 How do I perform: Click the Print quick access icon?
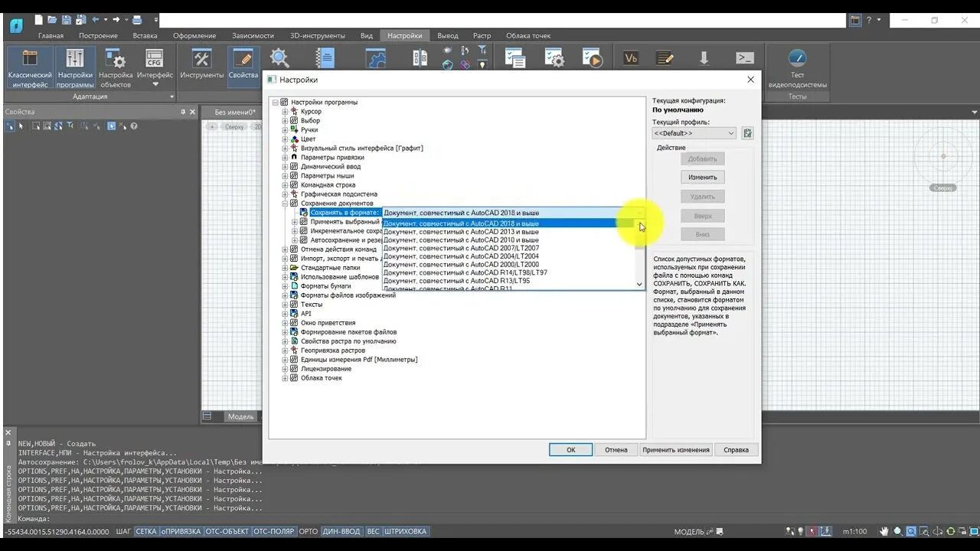coord(137,20)
